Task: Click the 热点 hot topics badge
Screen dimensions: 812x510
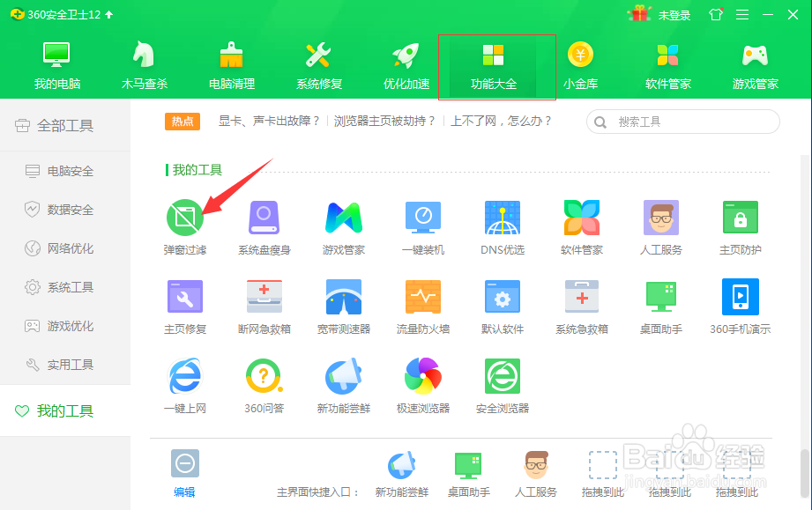Action: pos(183,122)
